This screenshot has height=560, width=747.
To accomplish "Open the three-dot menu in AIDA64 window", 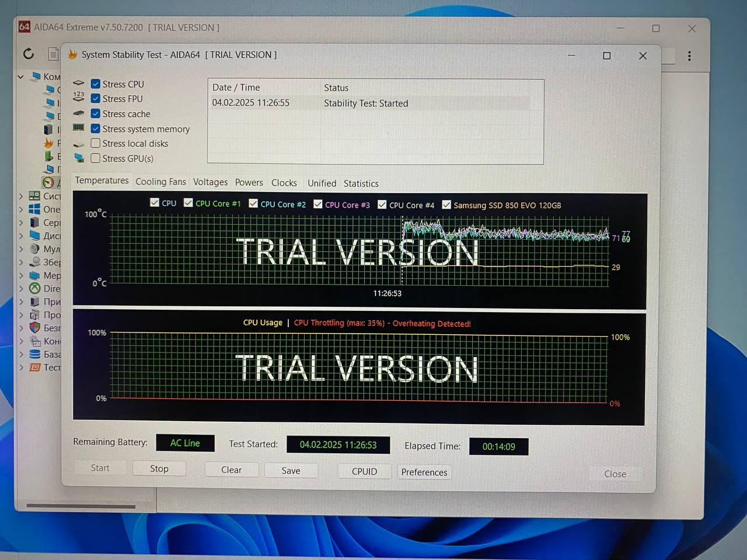I will click(689, 56).
